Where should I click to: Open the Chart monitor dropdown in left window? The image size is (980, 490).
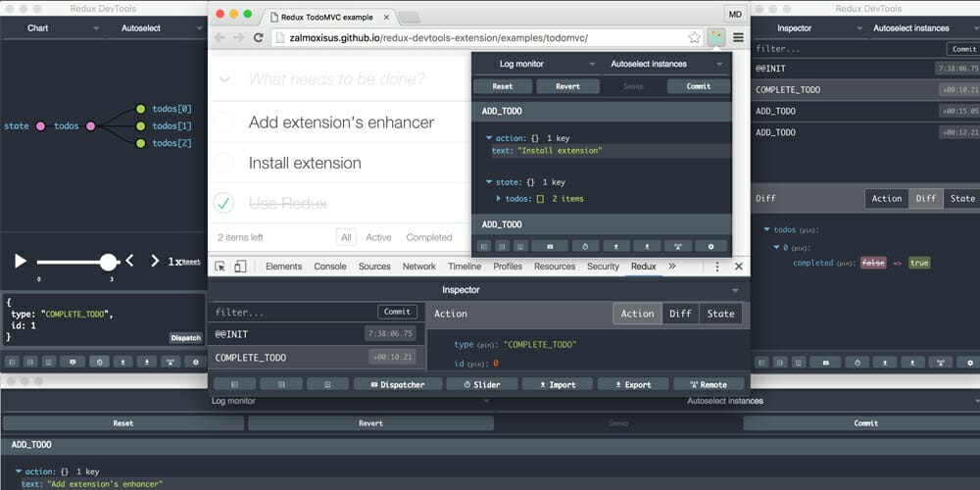pyautogui.click(x=53, y=28)
